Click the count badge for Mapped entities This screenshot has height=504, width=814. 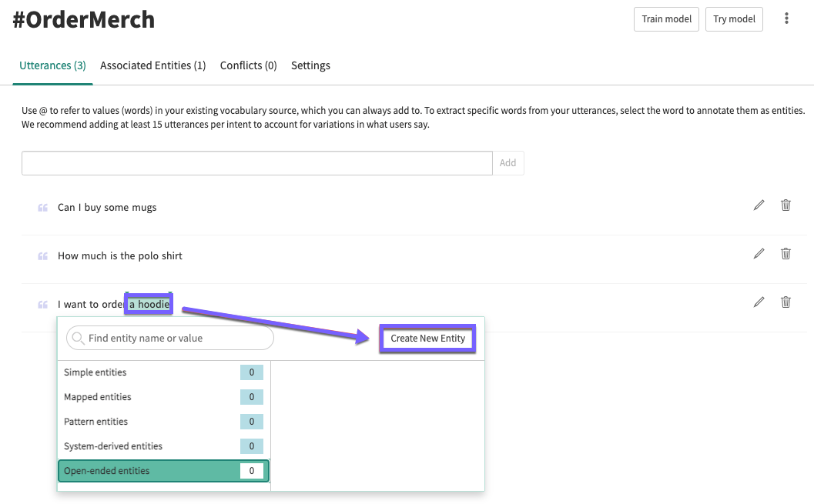[252, 397]
